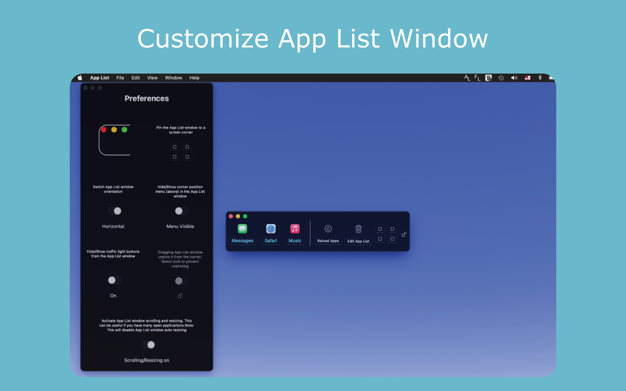Screen dimensions: 626x391
Task: Click the AL menu bar status icon
Action: [x=467, y=78]
